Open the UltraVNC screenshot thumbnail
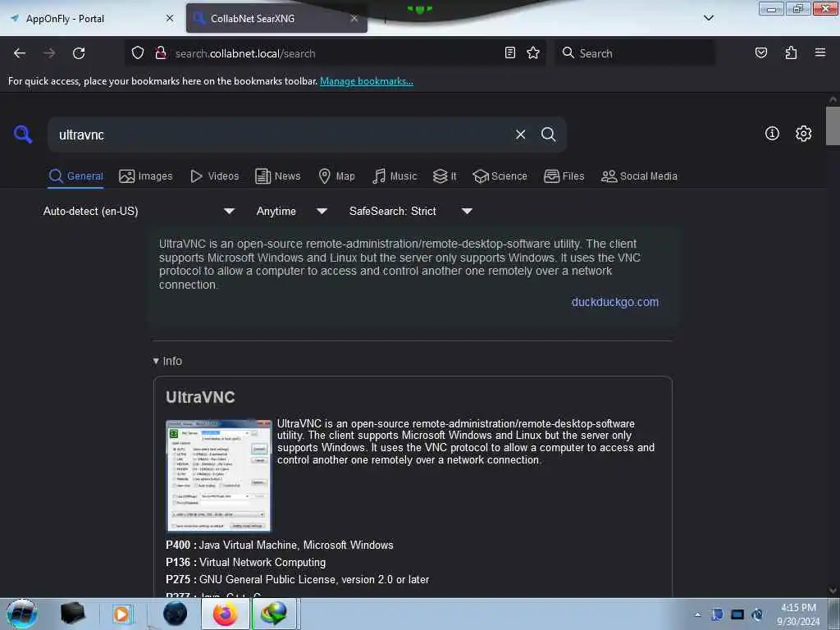This screenshot has height=630, width=840. tap(218, 477)
